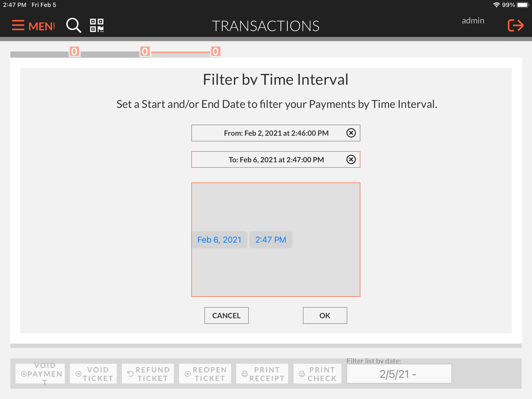Click the Print Check button
The image size is (532, 399).
click(x=317, y=374)
